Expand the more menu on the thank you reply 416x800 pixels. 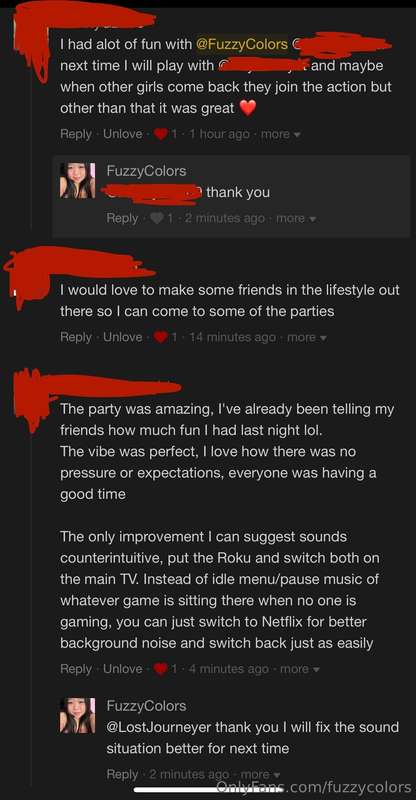pos(296,218)
